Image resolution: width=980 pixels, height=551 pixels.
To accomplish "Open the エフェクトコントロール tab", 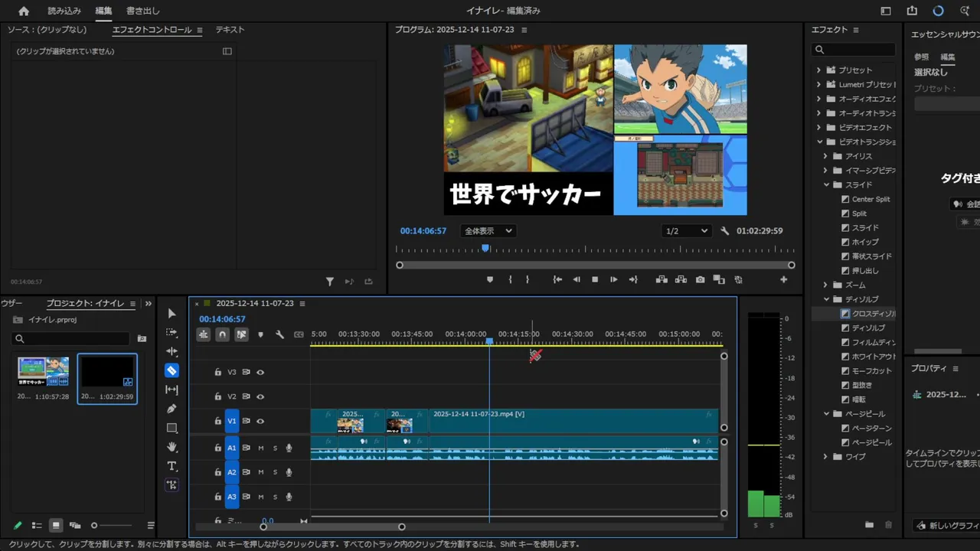I will click(152, 30).
